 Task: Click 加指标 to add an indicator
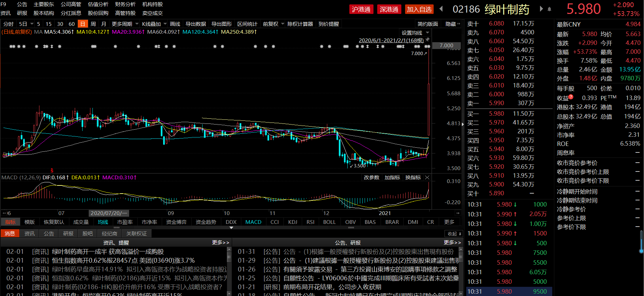pos(392,178)
